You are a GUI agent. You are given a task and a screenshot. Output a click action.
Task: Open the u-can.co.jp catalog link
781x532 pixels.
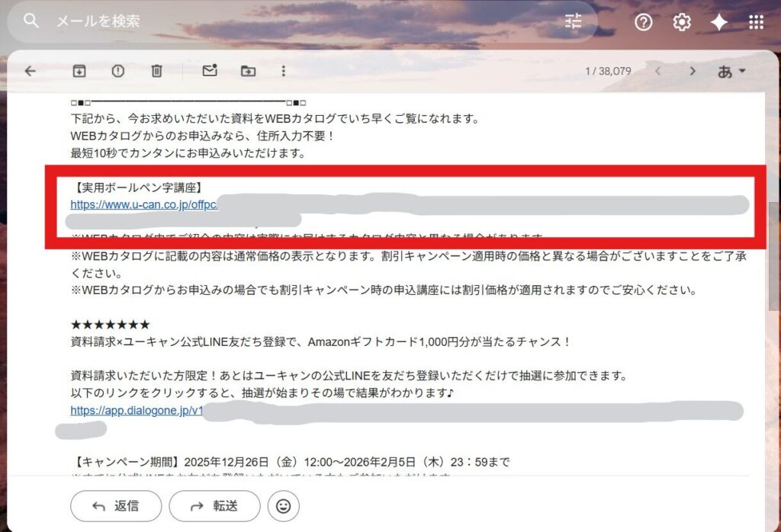143,204
